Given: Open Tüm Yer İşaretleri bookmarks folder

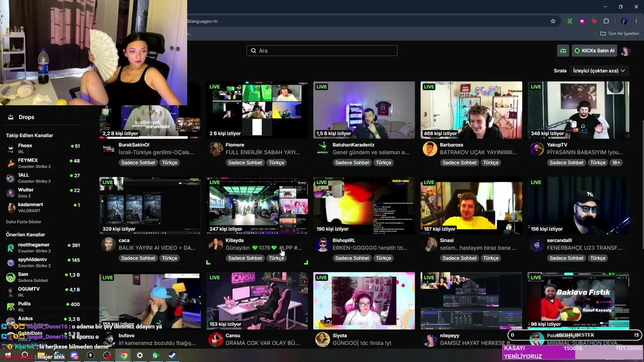Looking at the screenshot, I should pos(620,34).
